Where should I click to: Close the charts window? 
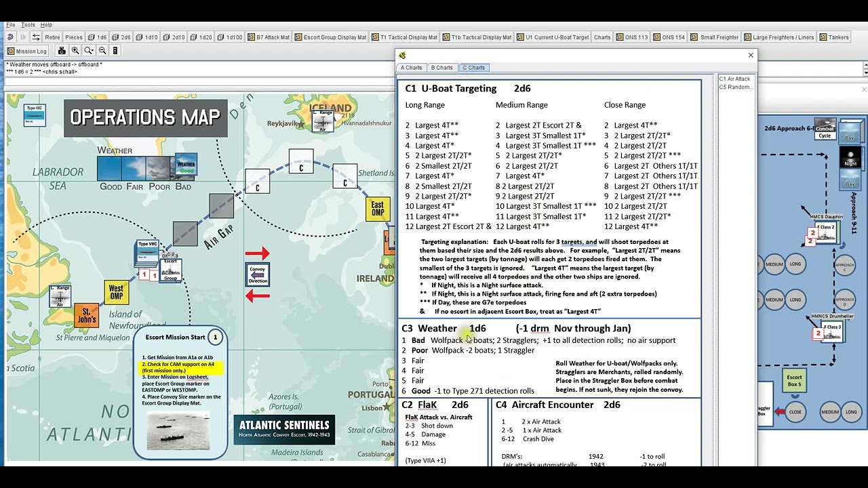(751, 56)
